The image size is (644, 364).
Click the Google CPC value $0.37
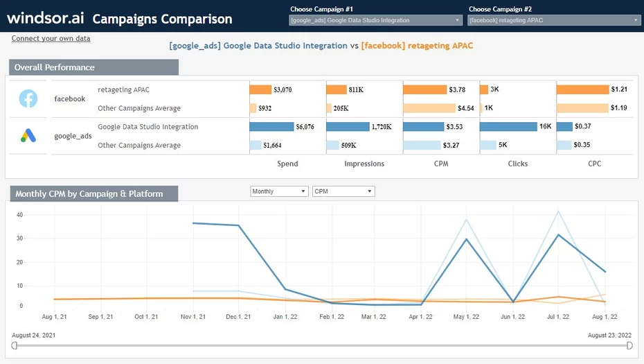(x=583, y=126)
